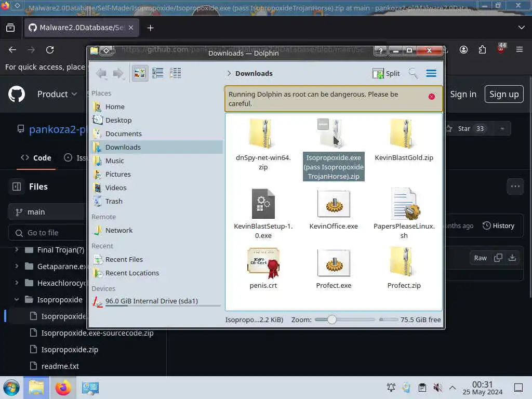Click the free space indicator bar

point(389,320)
